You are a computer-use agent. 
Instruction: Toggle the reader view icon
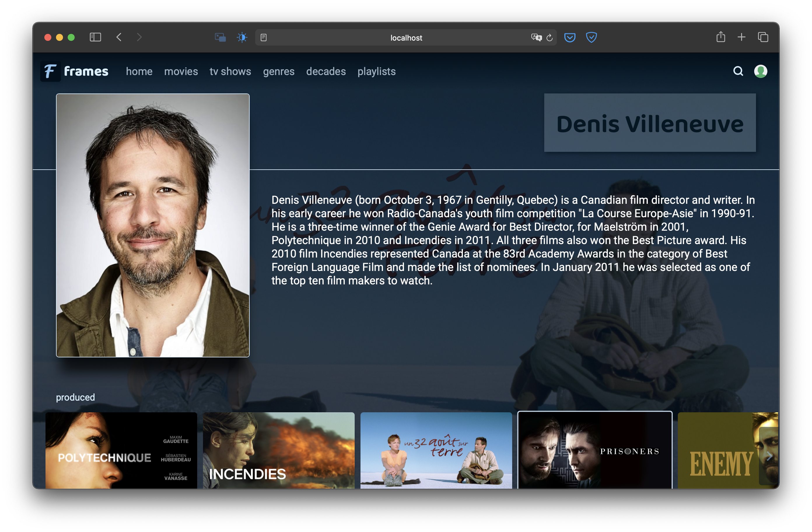[x=263, y=38]
